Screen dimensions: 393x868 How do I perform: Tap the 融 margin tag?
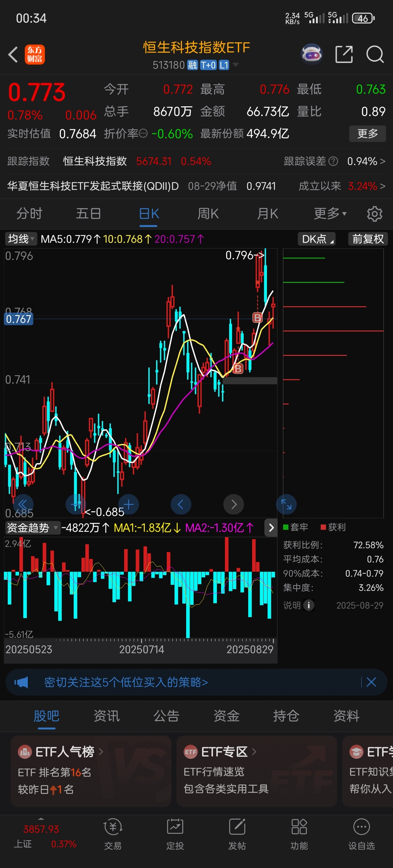point(193,65)
